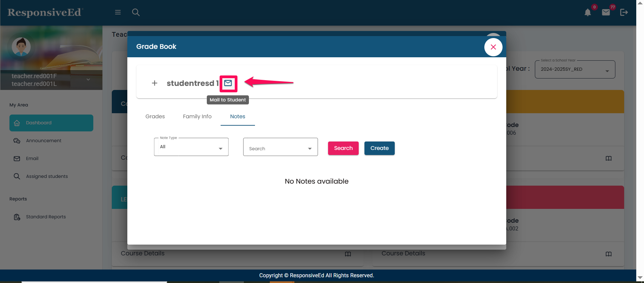
Task: Click the ResponsiveEd logo
Action: (45, 12)
